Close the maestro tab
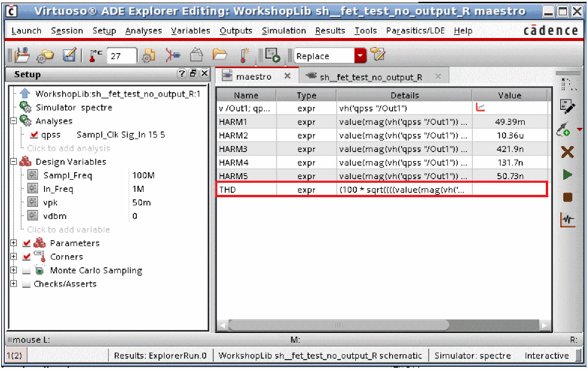This screenshot has height=371, width=588. (287, 76)
